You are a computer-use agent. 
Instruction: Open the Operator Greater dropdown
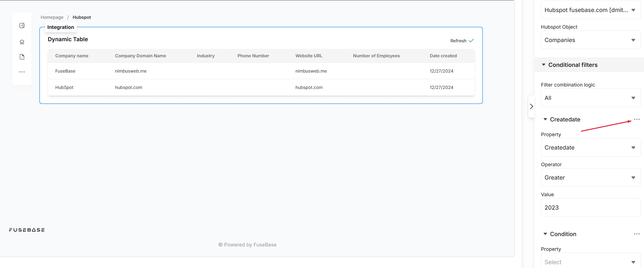point(591,178)
